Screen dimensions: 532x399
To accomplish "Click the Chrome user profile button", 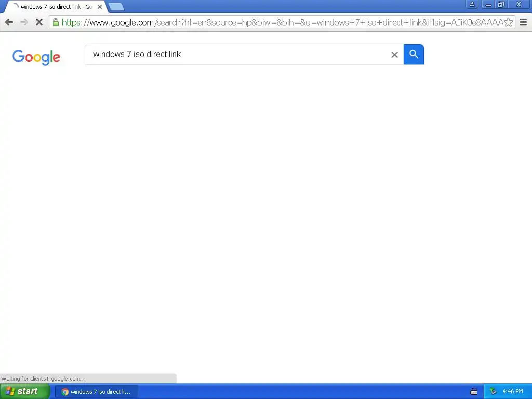I will pyautogui.click(x=472, y=4).
